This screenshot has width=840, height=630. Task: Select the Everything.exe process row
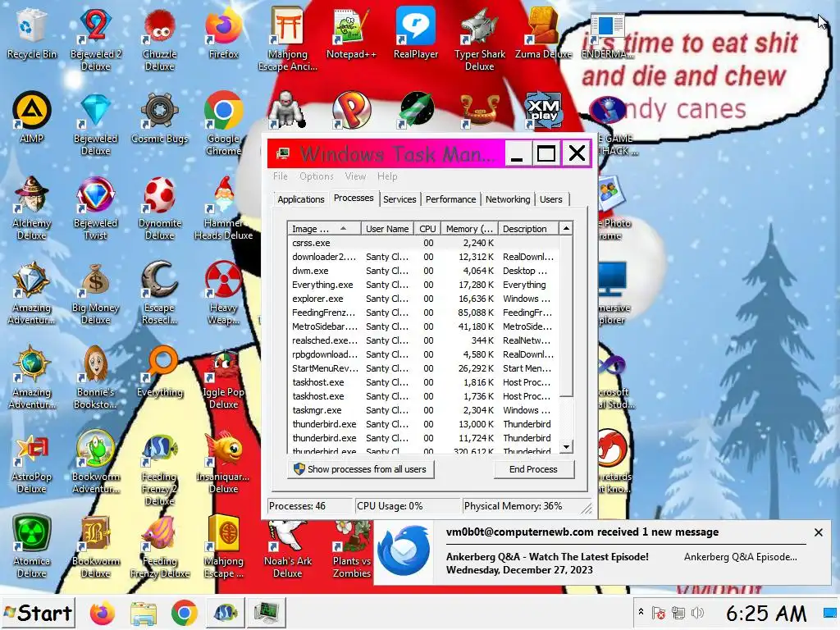[423, 285]
